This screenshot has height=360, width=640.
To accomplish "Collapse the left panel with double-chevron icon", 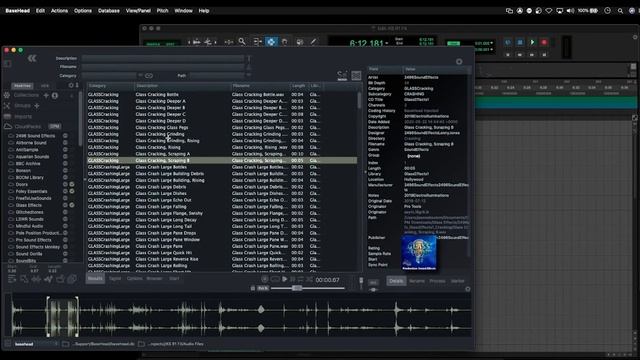I will pyautogui.click(x=32, y=58).
